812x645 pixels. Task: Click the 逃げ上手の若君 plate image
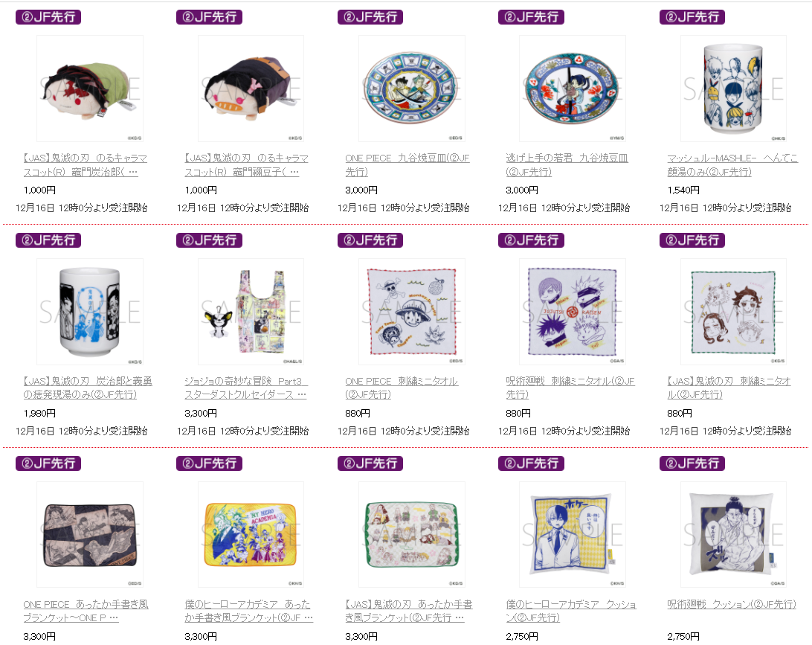tap(573, 89)
